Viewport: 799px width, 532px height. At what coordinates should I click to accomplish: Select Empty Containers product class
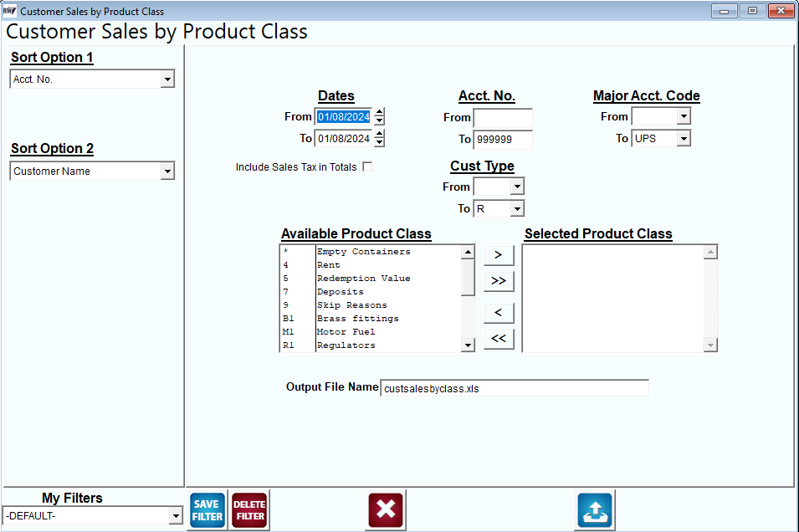point(371,252)
